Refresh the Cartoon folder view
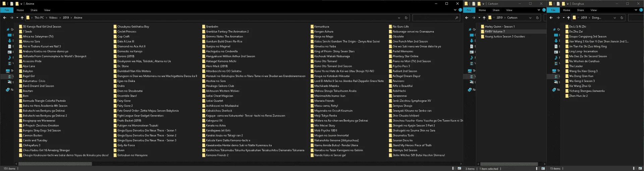644x171 pixels. coord(537,18)
